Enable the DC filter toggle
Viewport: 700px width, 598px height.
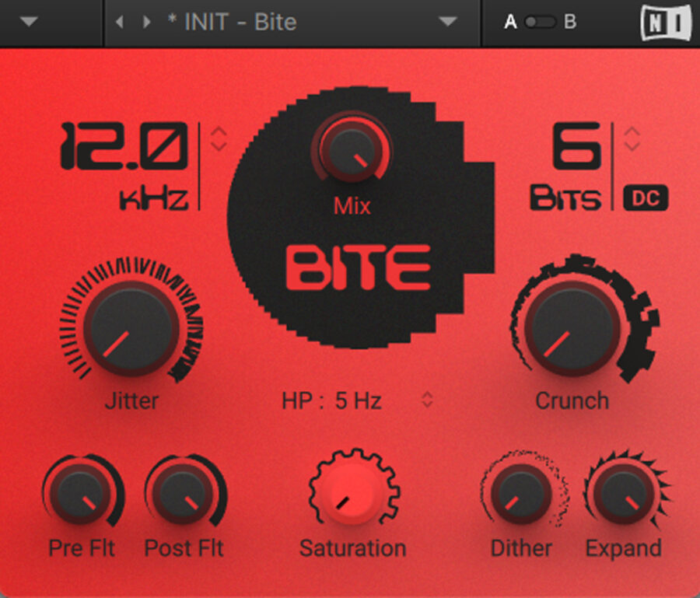click(647, 198)
